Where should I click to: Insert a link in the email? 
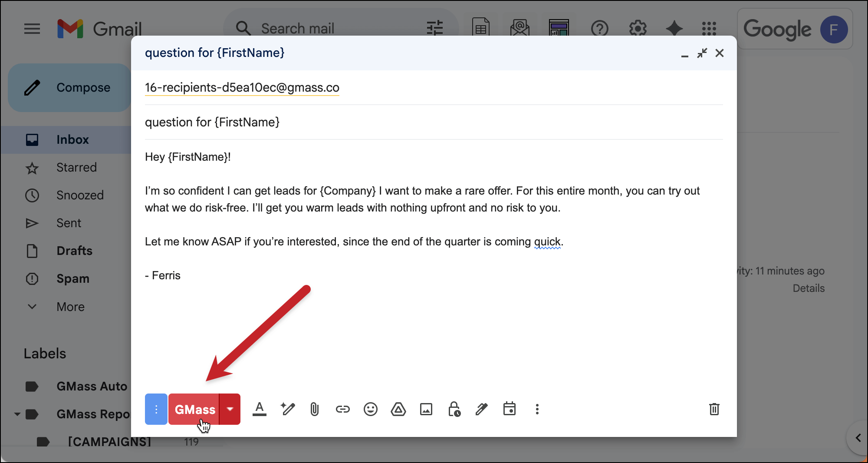tap(342, 409)
